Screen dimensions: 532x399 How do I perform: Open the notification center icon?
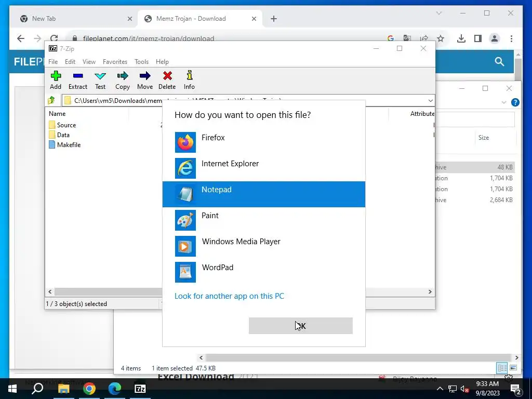(x=515, y=389)
